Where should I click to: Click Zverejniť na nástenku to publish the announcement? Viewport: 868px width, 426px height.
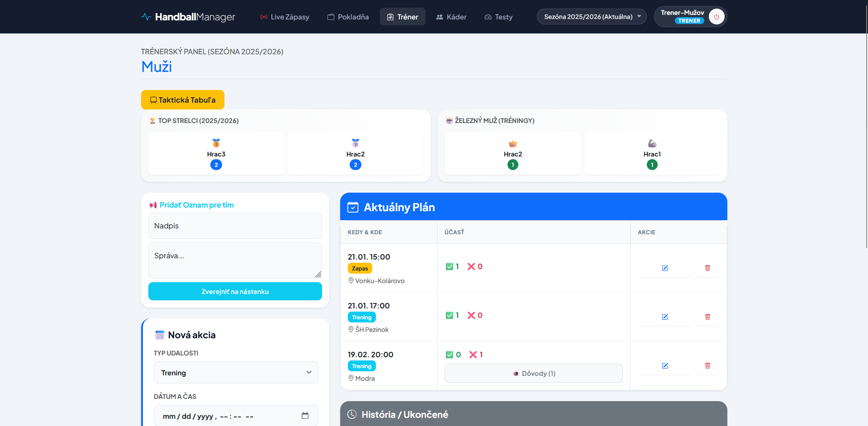coord(235,291)
